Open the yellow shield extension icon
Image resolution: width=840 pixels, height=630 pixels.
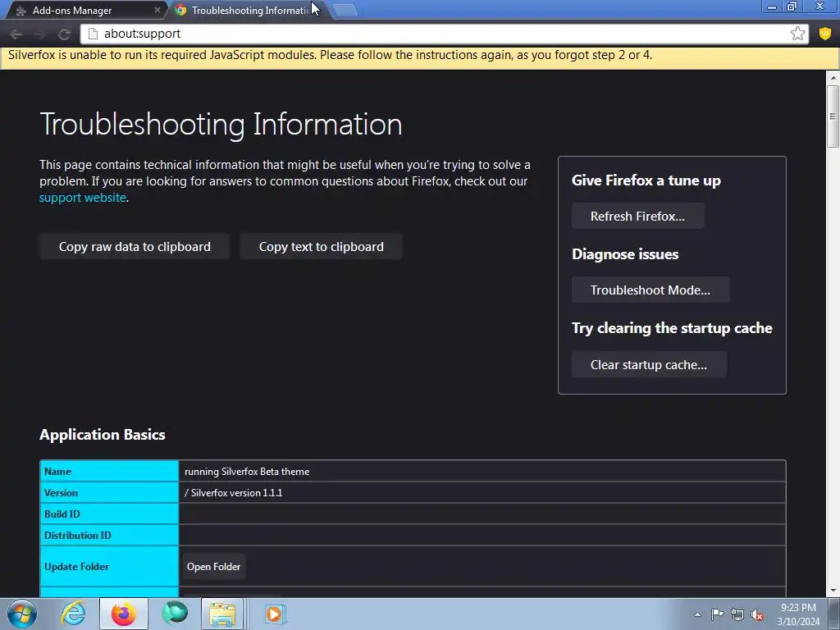tap(825, 34)
